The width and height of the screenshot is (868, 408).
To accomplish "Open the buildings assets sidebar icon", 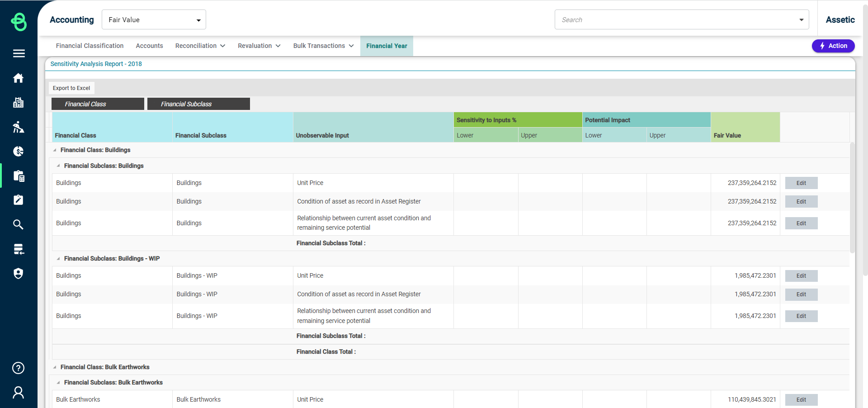I will 19,103.
